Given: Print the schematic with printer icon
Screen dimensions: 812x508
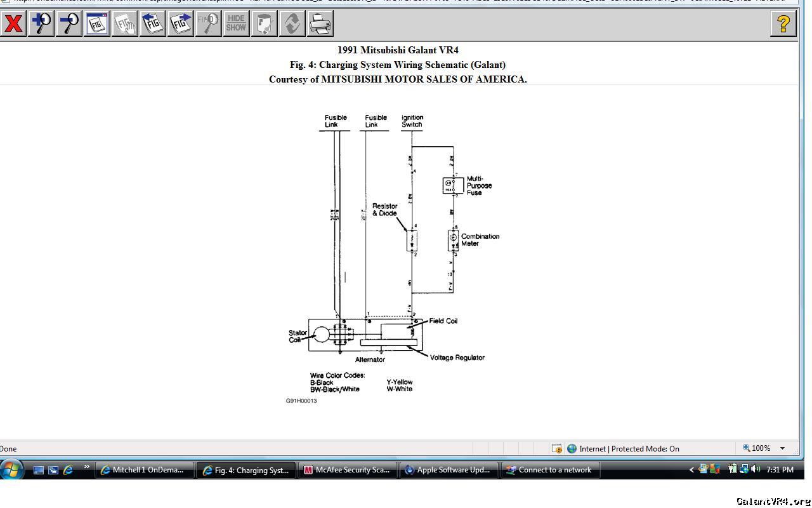Looking at the screenshot, I should click(320, 24).
